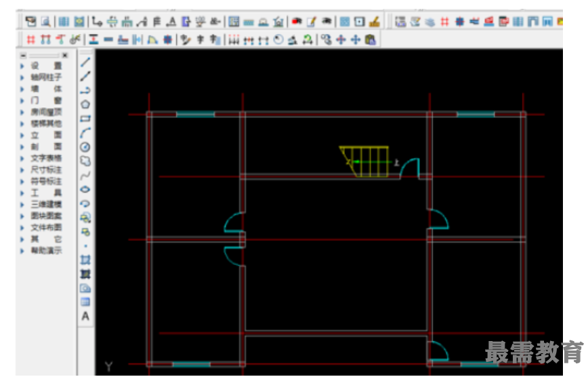Click the pencil-on-paper edit icon in top toolbar
This screenshot has width=588, height=379.
[312, 22]
